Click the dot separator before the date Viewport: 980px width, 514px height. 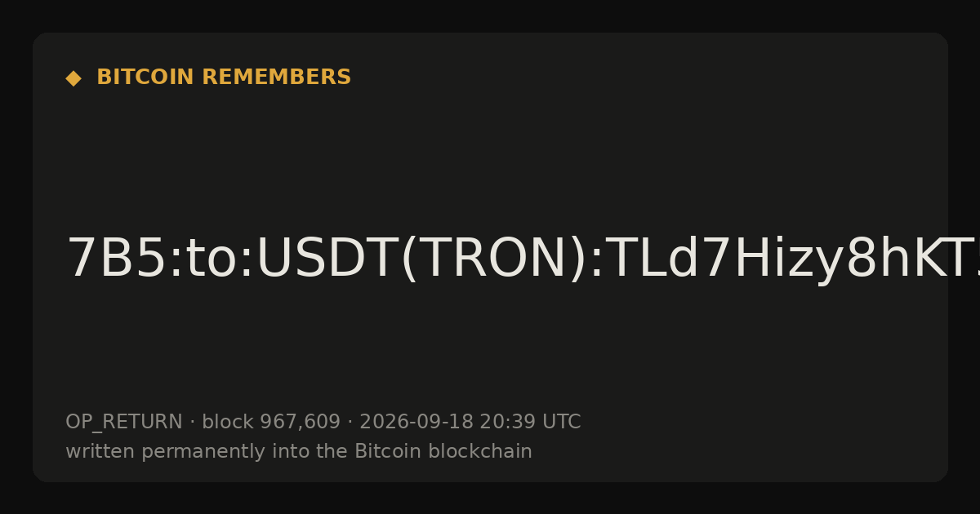(x=350, y=423)
